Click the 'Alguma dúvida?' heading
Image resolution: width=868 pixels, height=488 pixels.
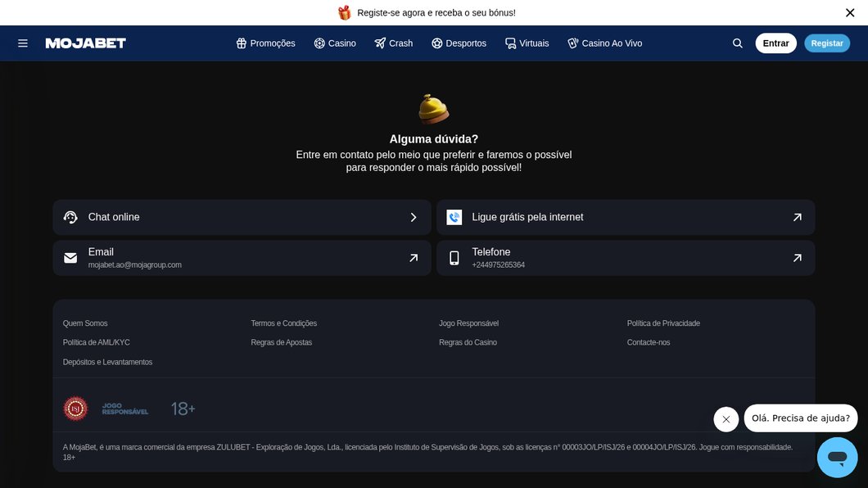[x=433, y=139]
